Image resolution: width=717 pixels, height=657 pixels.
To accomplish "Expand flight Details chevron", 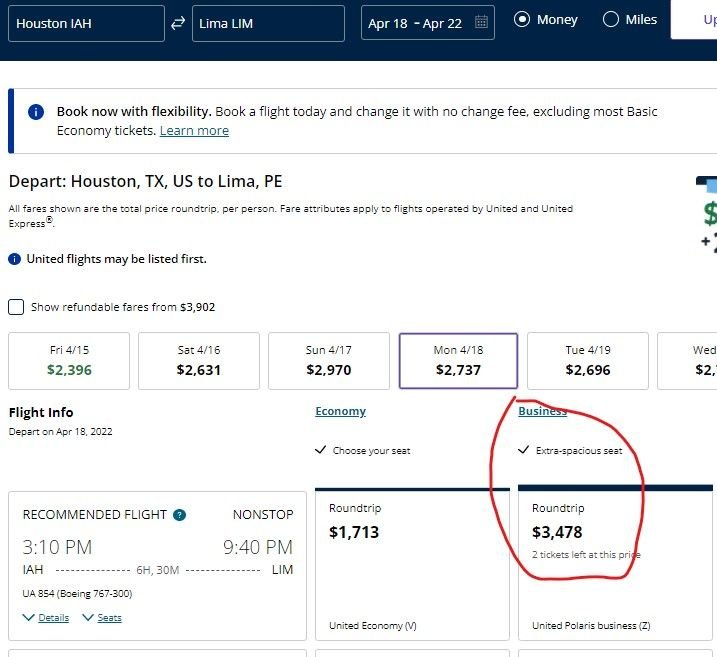I will pyautogui.click(x=29, y=618).
